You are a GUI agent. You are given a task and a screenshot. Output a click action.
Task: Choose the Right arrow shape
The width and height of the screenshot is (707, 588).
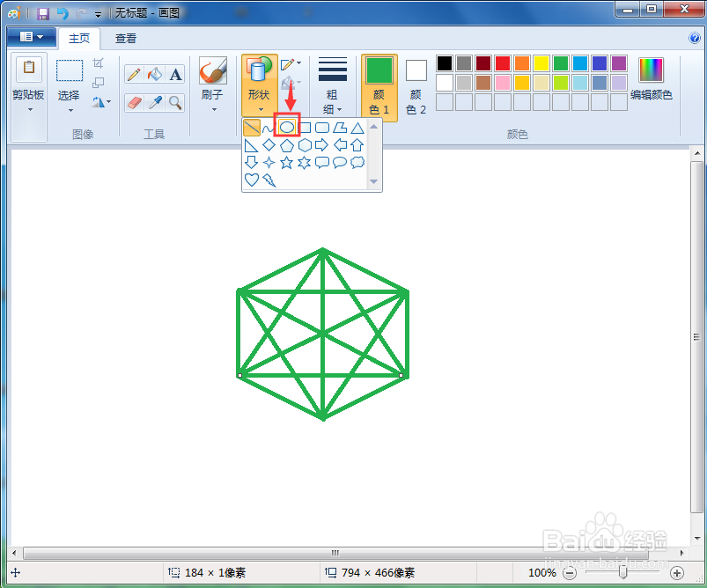(321, 145)
